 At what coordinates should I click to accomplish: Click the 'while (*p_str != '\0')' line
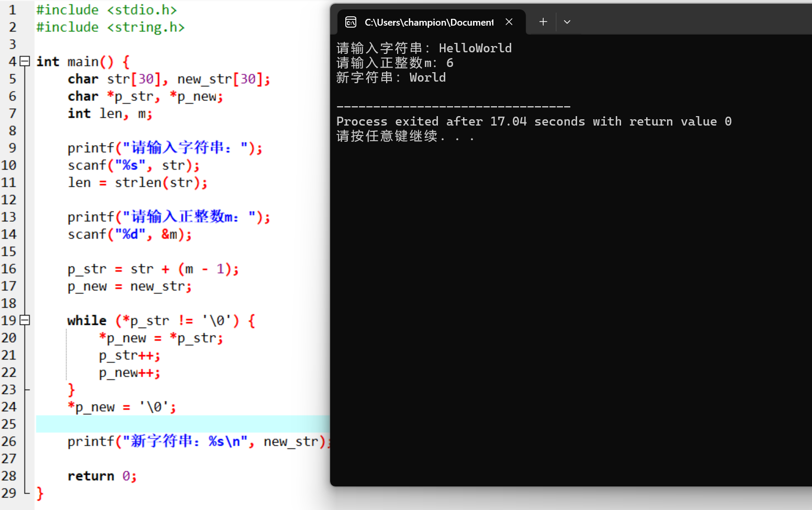click(161, 321)
